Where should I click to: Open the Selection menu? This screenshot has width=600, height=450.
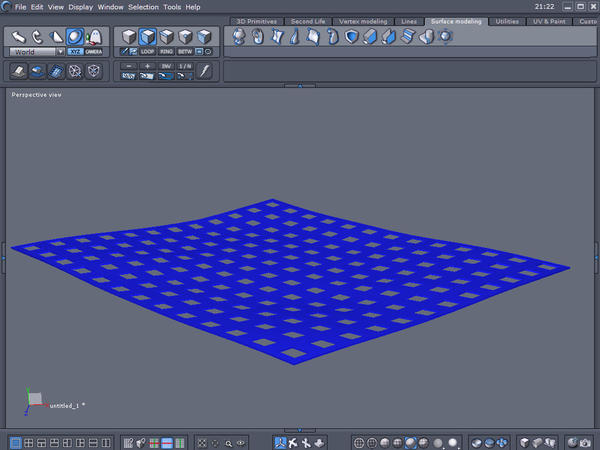143,7
